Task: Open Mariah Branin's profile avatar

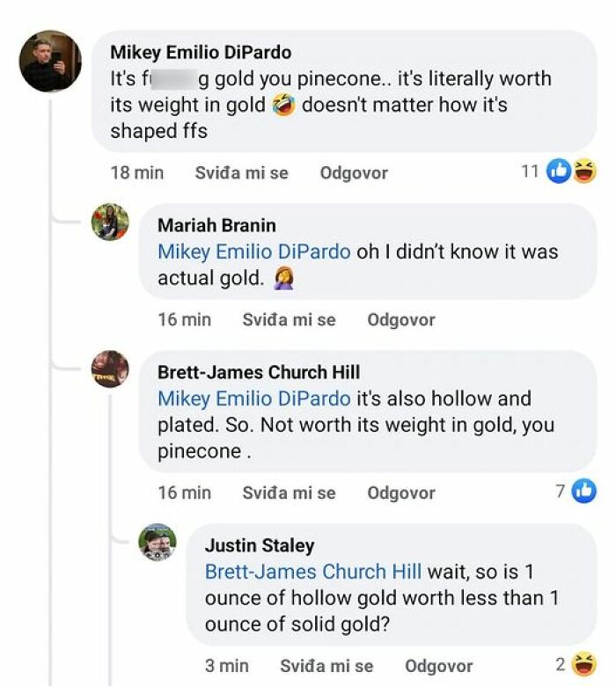Action: coord(110,222)
